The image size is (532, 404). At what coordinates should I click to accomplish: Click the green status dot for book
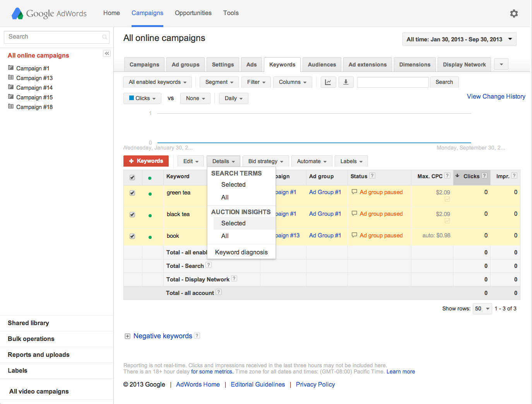point(150,237)
